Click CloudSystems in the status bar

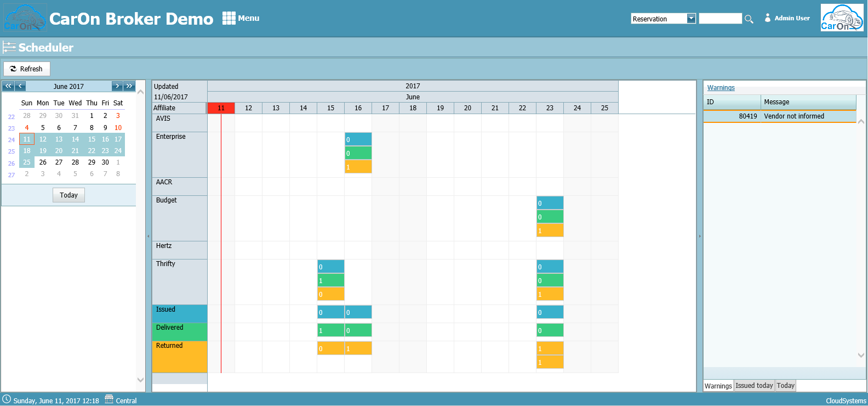(x=846, y=401)
